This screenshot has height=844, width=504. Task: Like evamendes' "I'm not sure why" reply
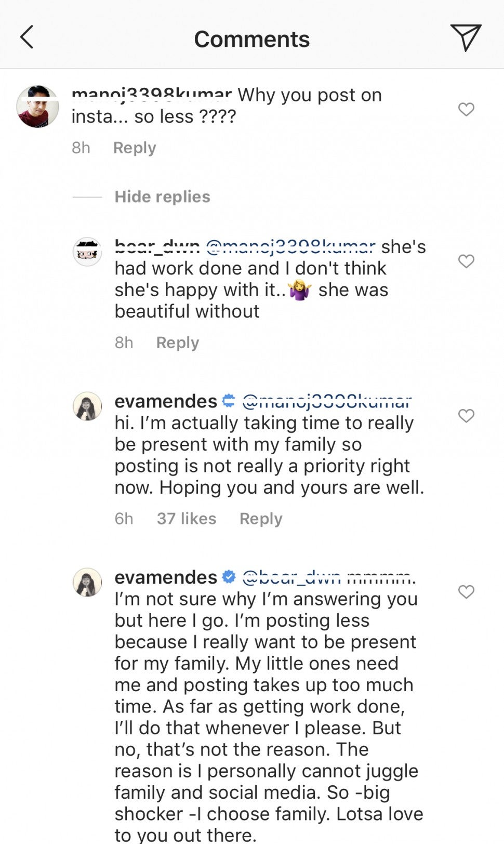point(466,591)
